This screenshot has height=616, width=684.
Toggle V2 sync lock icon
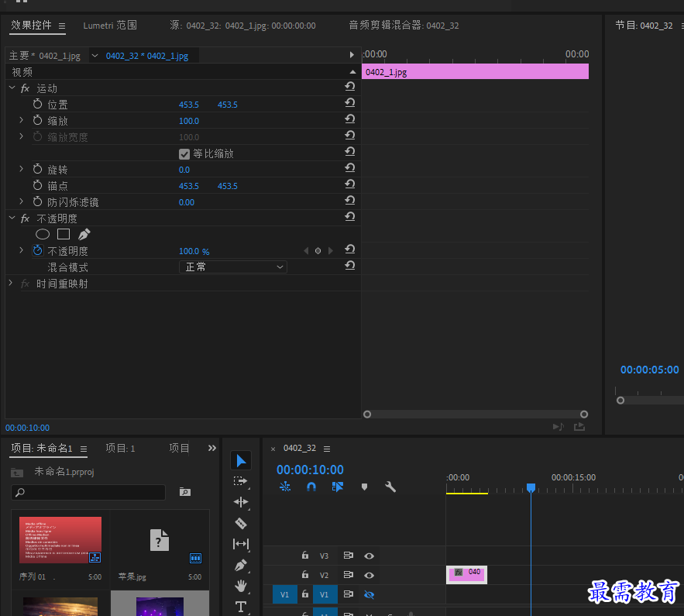point(348,575)
